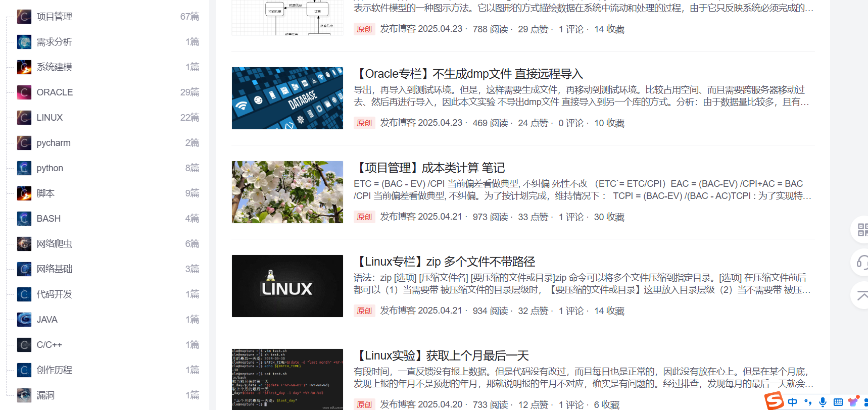
Task: Click the C/C++ category icon
Action: (x=24, y=345)
